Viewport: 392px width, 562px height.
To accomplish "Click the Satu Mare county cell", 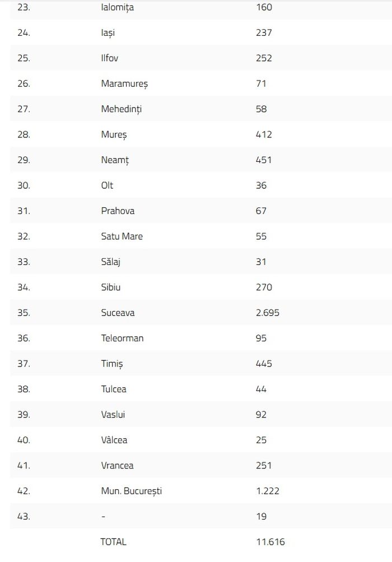I will [x=122, y=236].
